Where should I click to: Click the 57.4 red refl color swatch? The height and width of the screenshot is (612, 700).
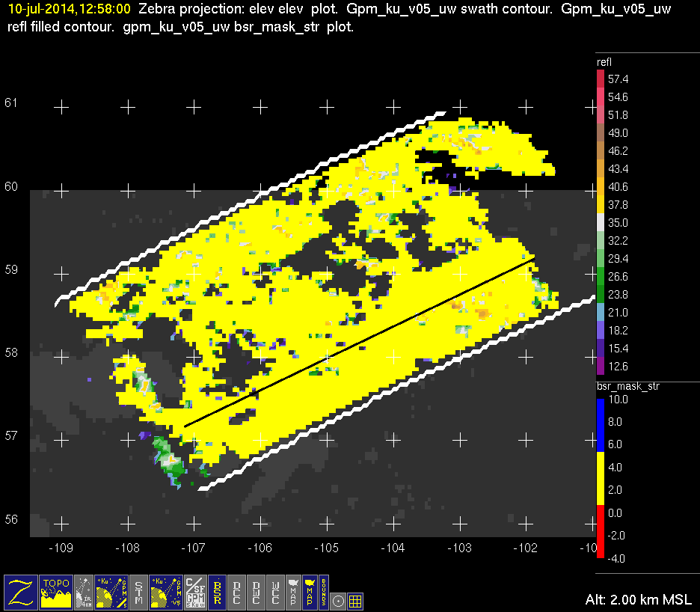601,79
